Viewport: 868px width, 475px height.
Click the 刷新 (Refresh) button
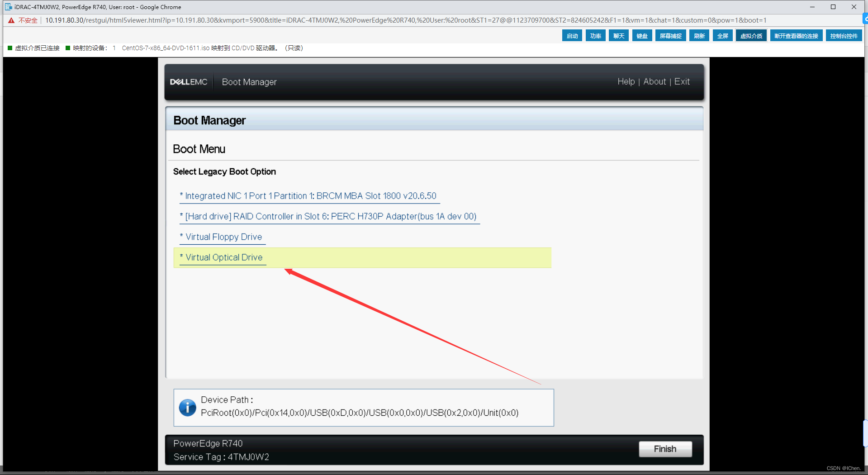click(699, 36)
